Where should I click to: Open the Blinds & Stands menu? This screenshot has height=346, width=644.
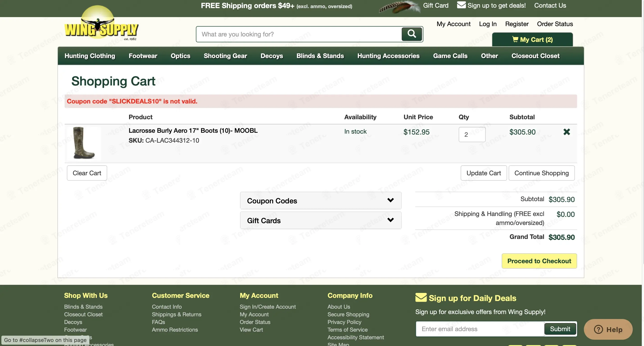pos(320,56)
